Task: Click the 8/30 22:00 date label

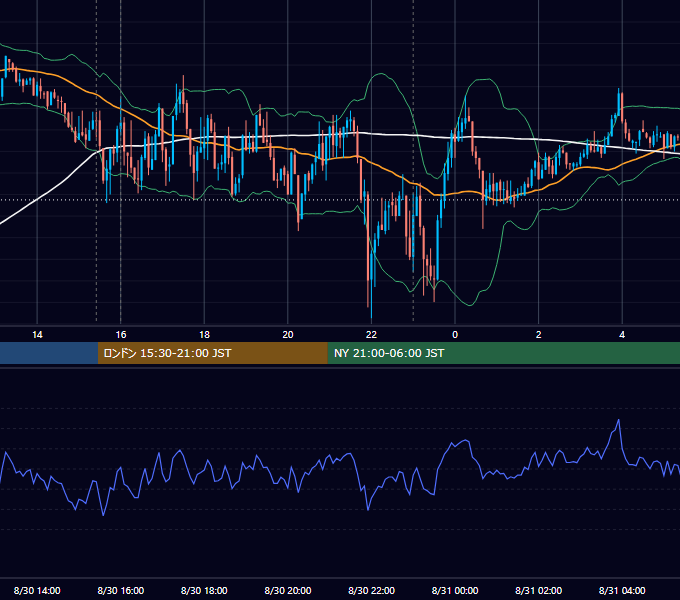Action: pyautogui.click(x=371, y=590)
